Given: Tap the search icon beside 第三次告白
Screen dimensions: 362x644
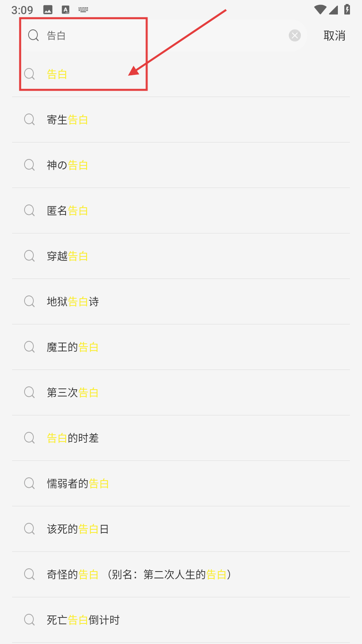Looking at the screenshot, I should pos(29,392).
